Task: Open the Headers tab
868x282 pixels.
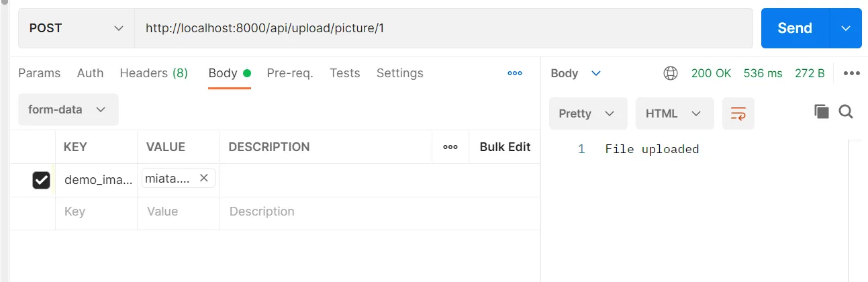Action: 154,73
